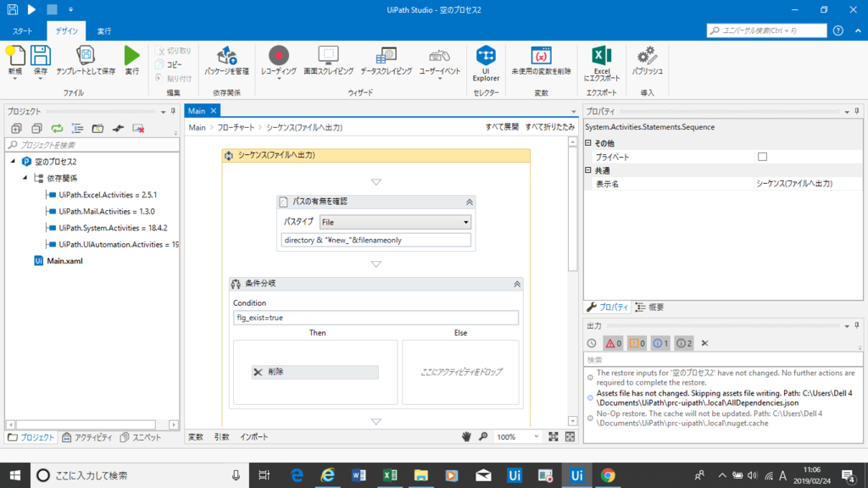This screenshot has height=488, width=868.
Task: Click すべて展開 link
Action: click(x=502, y=127)
